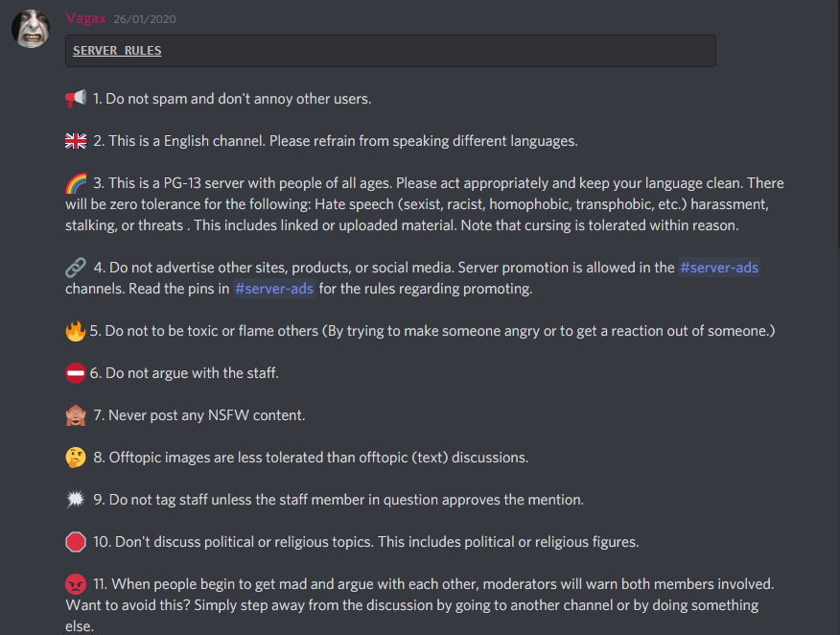Viewport: 840px width, 635px height.
Task: Click the rule 10 political topics text
Action: pos(366,542)
